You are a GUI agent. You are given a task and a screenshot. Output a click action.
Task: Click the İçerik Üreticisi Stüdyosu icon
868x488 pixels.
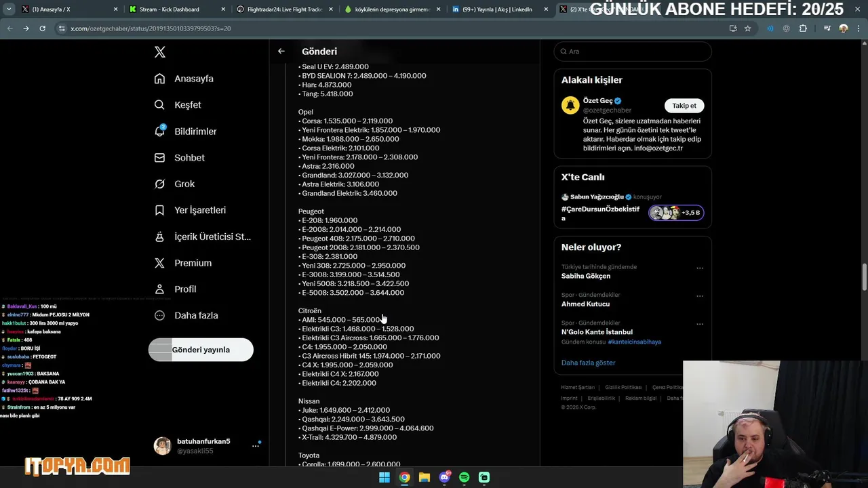click(x=159, y=237)
